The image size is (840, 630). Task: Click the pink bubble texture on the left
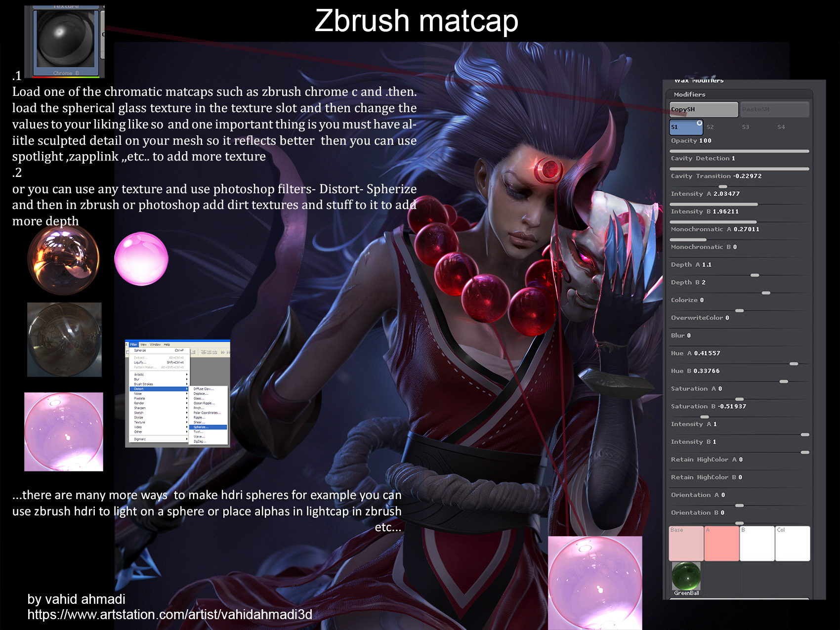pyautogui.click(x=64, y=432)
